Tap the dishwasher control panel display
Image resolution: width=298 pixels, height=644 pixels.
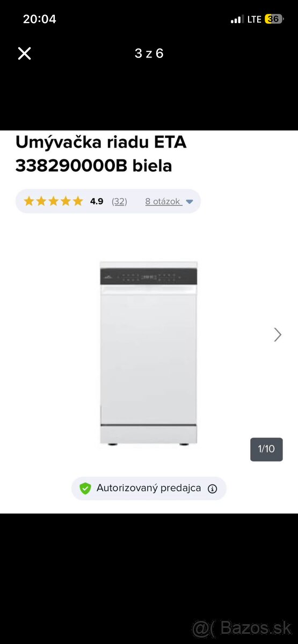(x=149, y=277)
